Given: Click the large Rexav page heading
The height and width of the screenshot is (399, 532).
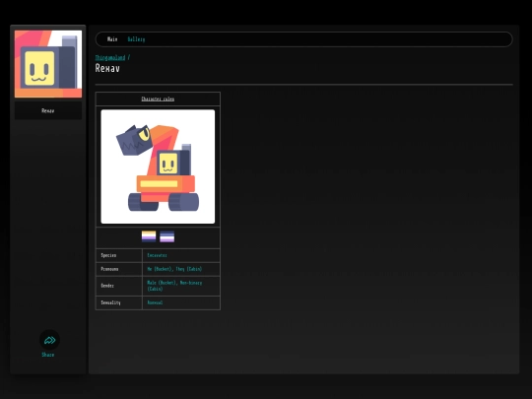Looking at the screenshot, I should pyautogui.click(x=107, y=68).
